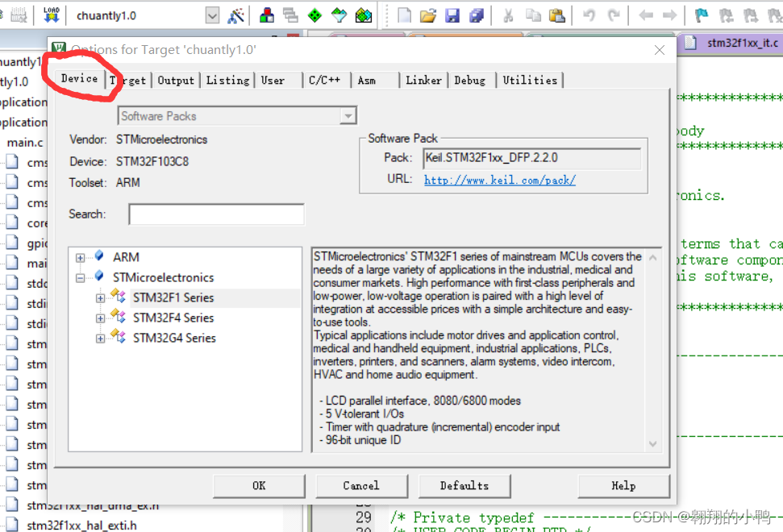Open Options for Target magic wand icon
Screen dimensions: 783x532
coord(235,15)
